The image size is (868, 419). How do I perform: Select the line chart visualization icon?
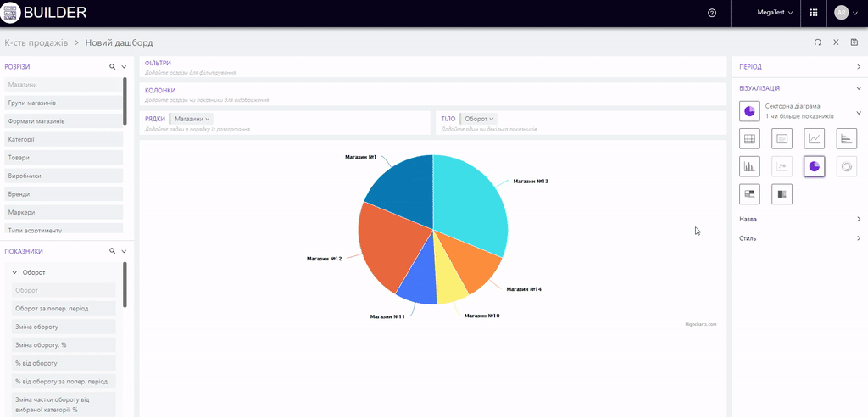(815, 138)
